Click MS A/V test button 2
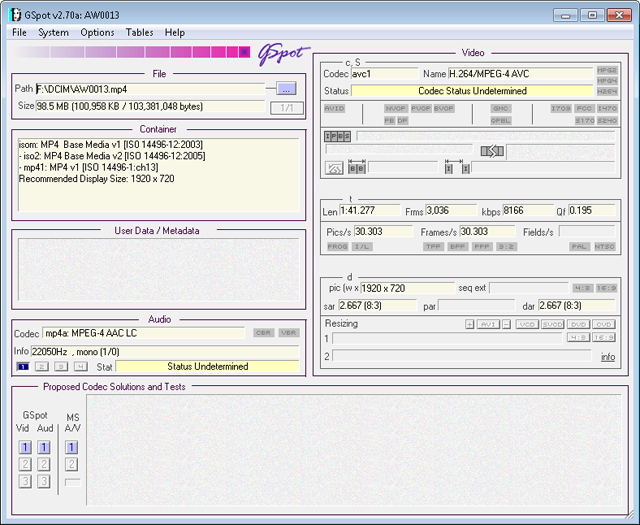The height and width of the screenshot is (525, 640). pos(71,464)
